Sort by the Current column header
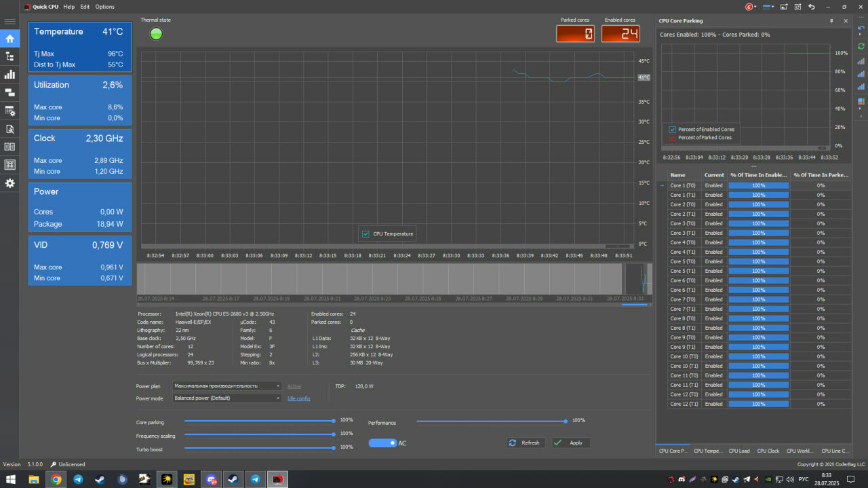This screenshot has width=868, height=488. (714, 175)
